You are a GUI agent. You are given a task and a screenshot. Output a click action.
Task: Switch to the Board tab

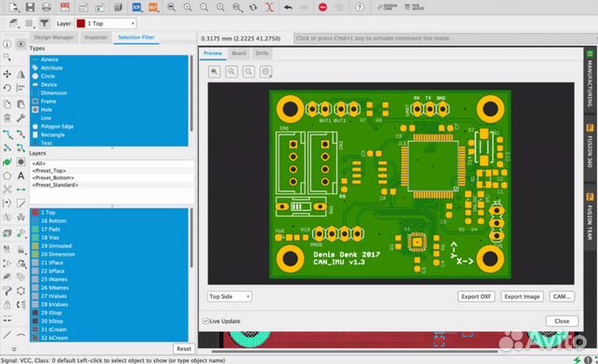coord(239,53)
